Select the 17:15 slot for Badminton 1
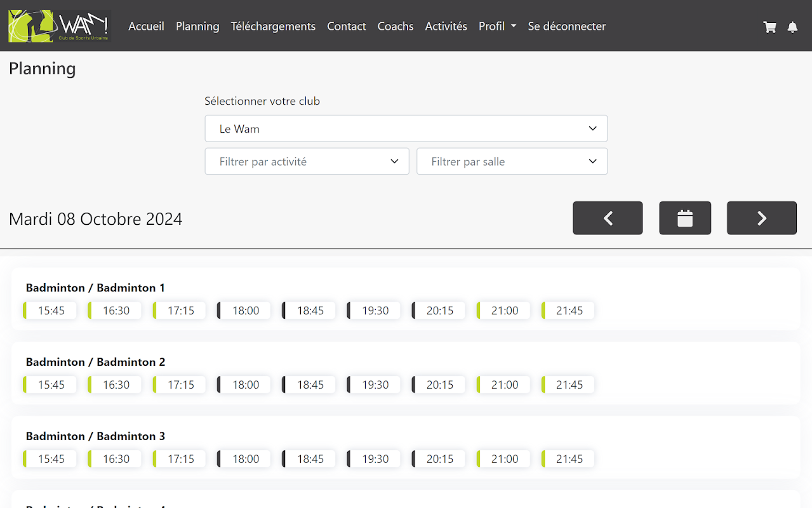812x508 pixels. [x=179, y=311]
